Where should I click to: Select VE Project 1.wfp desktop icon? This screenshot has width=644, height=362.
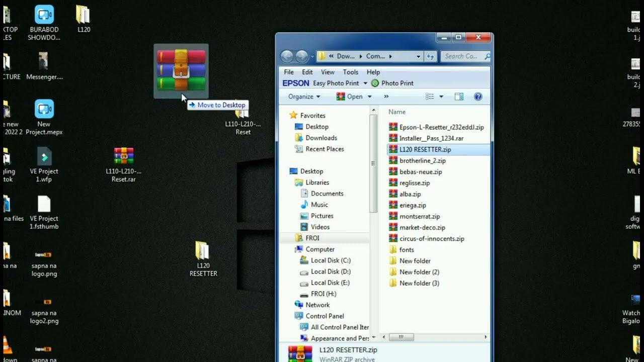click(44, 164)
